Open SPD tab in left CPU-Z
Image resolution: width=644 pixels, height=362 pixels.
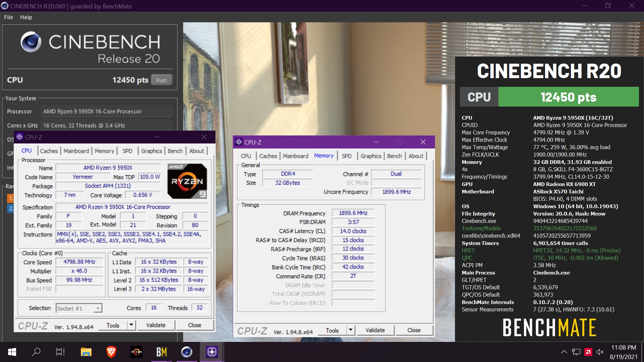pyautogui.click(x=127, y=151)
